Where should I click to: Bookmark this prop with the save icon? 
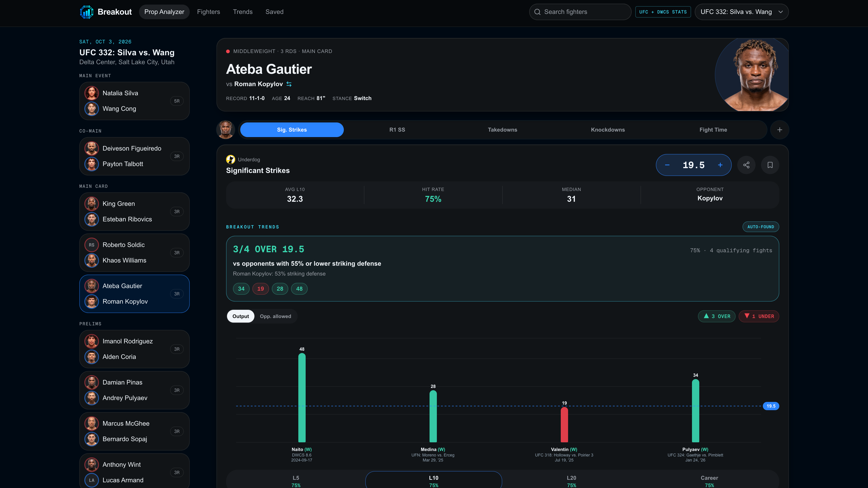[770, 165]
